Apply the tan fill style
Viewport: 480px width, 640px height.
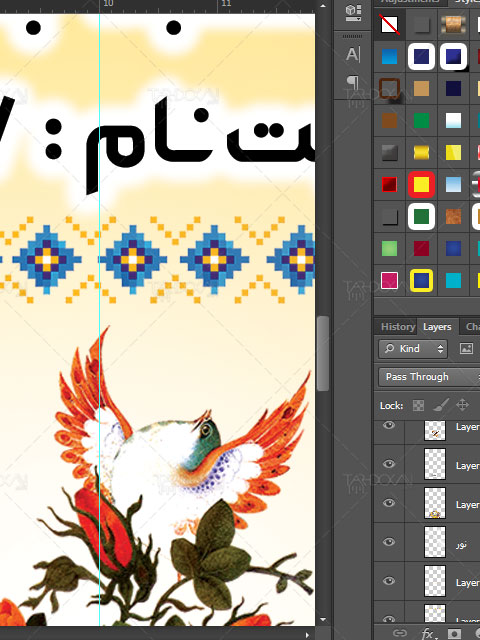pos(421,88)
